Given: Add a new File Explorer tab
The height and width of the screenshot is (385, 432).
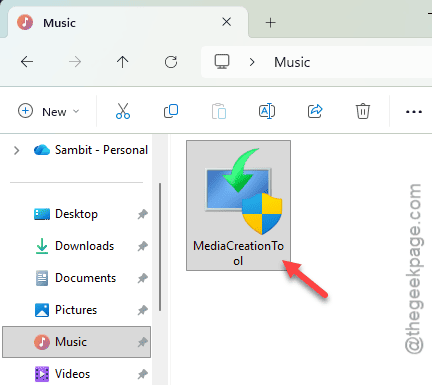Looking at the screenshot, I should pyautogui.click(x=270, y=23).
